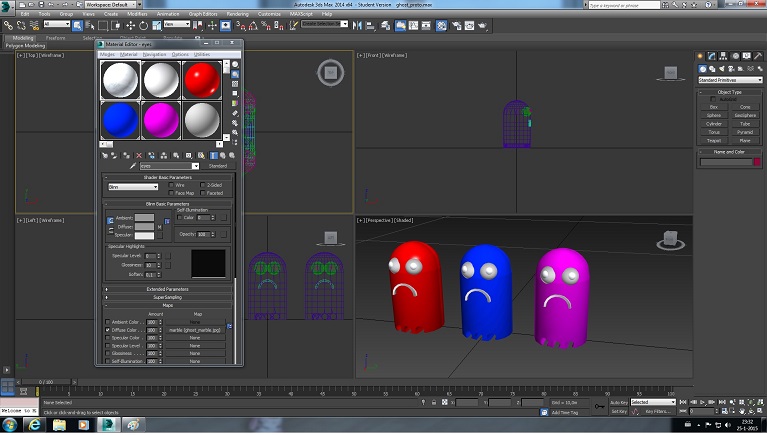Select the red material sample sphere

click(x=202, y=80)
